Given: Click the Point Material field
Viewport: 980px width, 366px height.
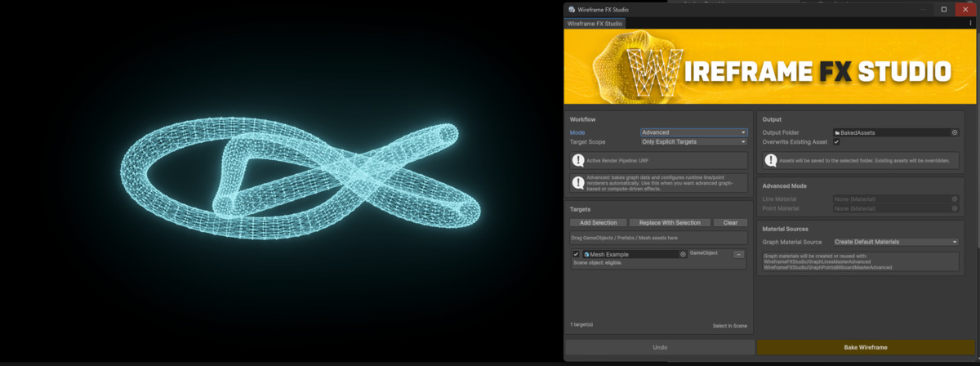Looking at the screenshot, I should click(x=896, y=208).
